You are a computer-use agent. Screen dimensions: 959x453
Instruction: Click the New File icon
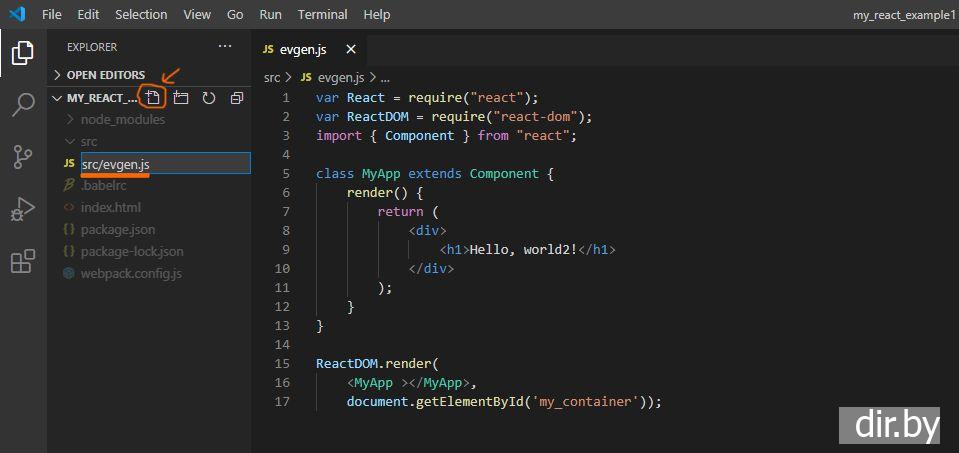pos(152,98)
